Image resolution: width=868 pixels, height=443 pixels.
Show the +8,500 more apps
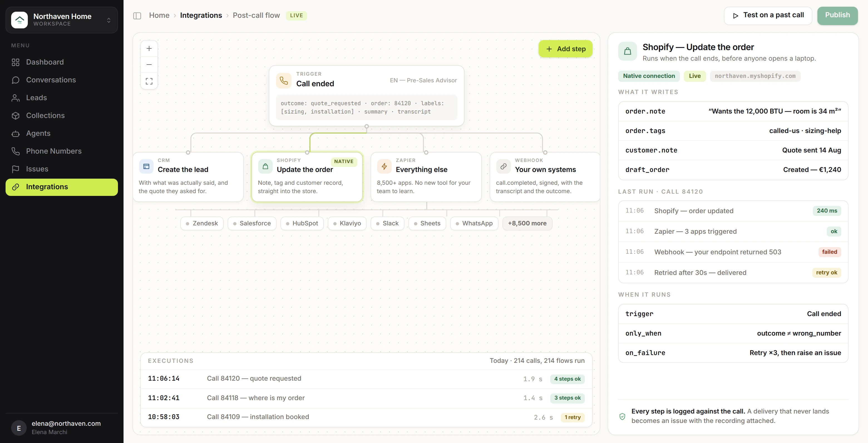click(x=527, y=223)
